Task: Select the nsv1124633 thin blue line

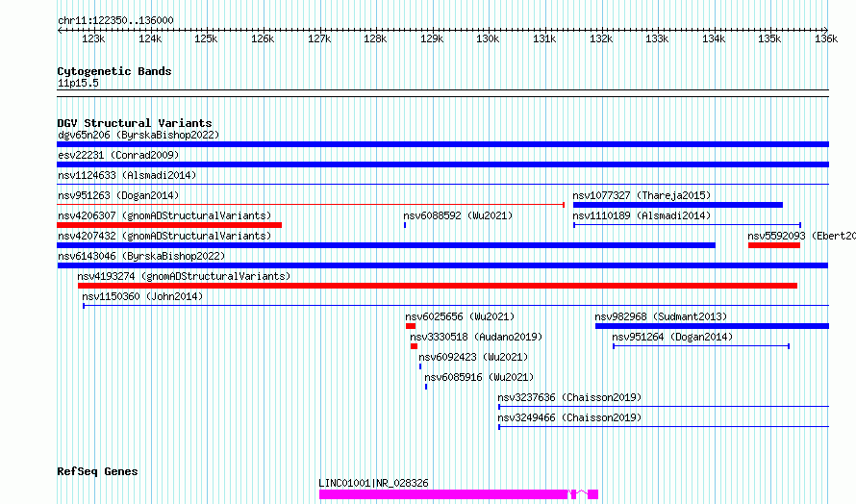Action: point(442,185)
